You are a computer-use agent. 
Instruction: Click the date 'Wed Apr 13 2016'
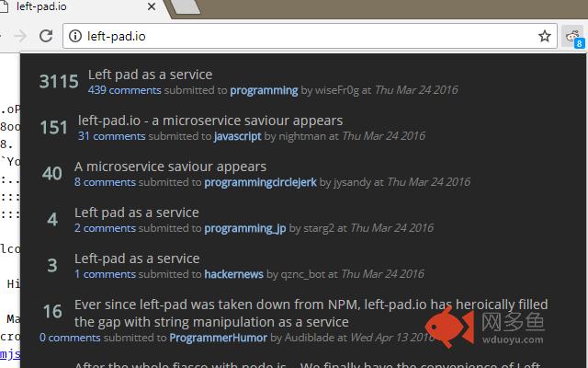pos(393,338)
